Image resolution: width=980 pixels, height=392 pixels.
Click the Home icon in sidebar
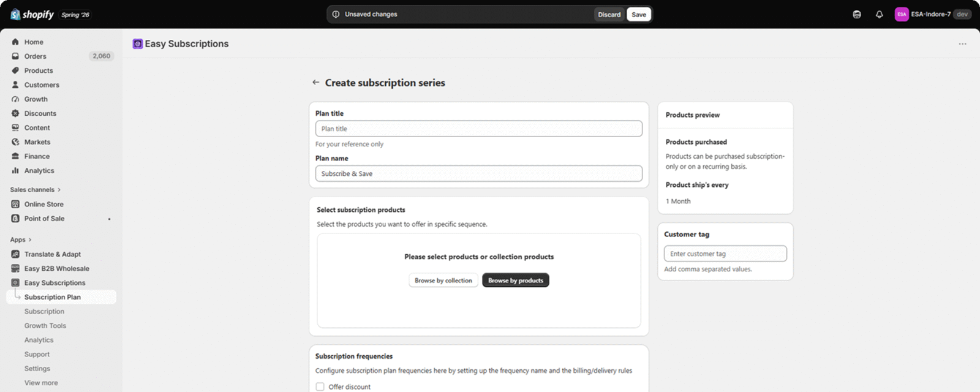(x=15, y=42)
